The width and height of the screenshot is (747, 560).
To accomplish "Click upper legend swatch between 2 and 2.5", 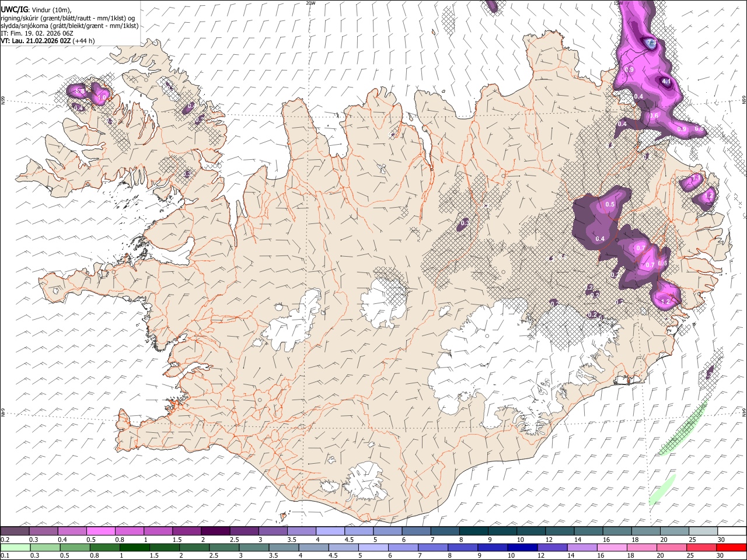I will pos(215,531).
